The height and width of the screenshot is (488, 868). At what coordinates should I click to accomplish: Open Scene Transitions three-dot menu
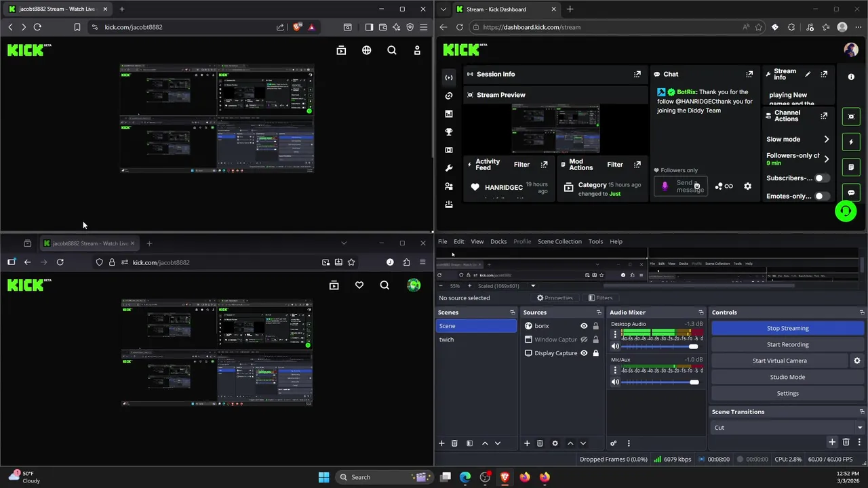(x=859, y=443)
